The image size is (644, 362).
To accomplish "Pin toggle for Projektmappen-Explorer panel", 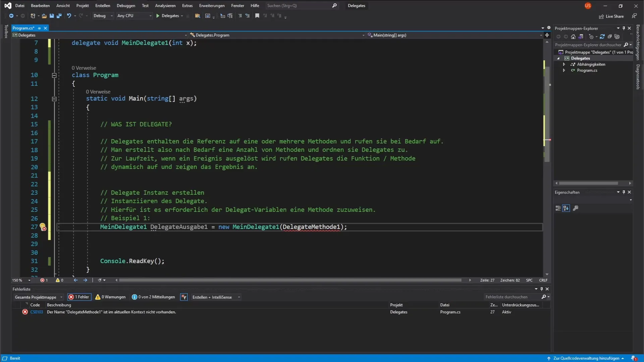I will (624, 28).
